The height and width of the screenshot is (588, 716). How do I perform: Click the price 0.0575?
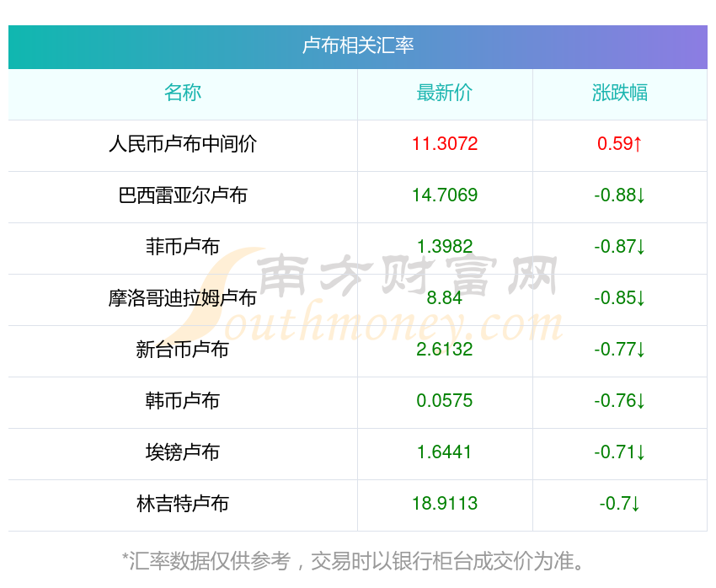point(445,401)
